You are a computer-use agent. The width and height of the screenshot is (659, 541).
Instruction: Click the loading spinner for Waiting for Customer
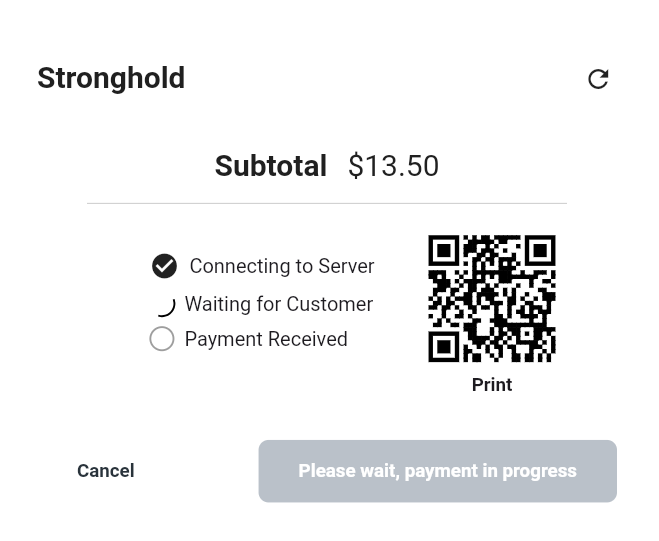(165, 305)
